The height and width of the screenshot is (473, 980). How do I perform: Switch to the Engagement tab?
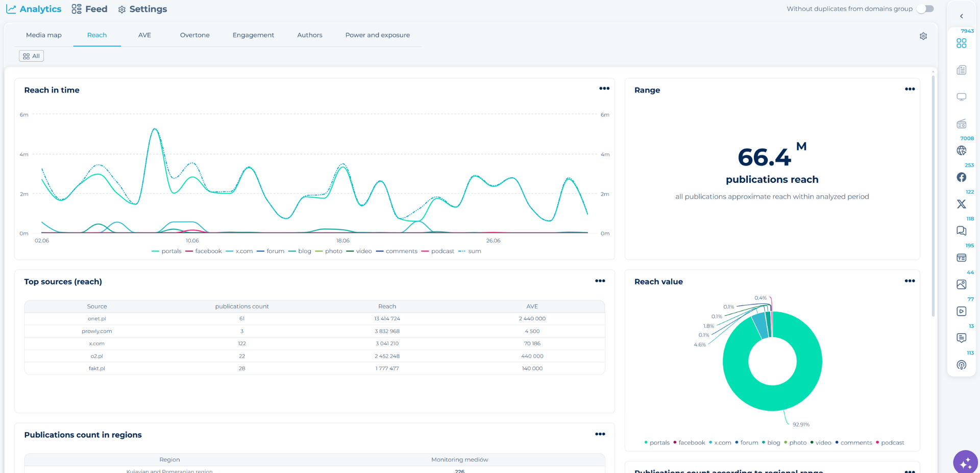coord(253,35)
